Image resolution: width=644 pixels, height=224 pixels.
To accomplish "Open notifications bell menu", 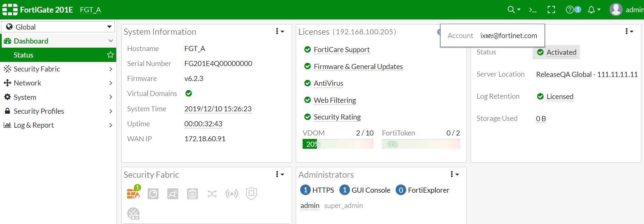I will point(594,10).
